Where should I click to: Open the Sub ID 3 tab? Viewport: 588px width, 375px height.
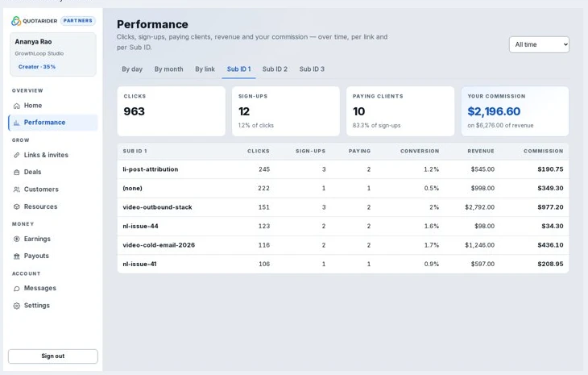(312, 69)
